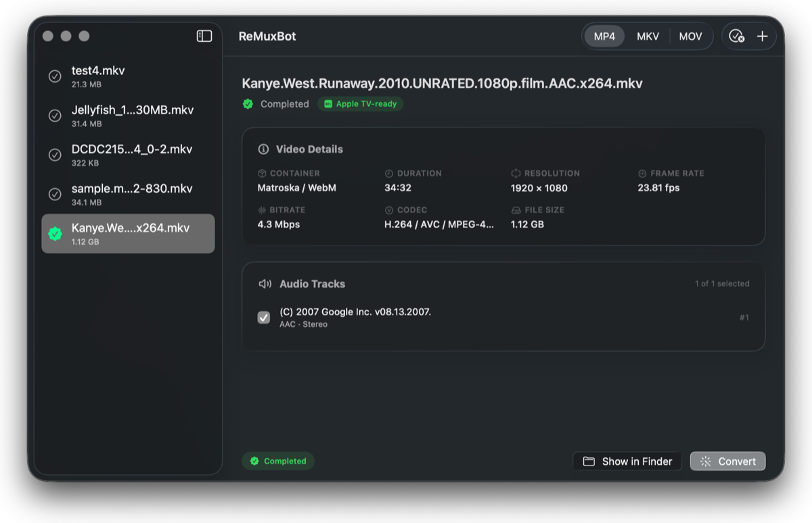812x523 pixels.
Task: Click the status check icon beside test4.mkv
Action: click(x=55, y=76)
